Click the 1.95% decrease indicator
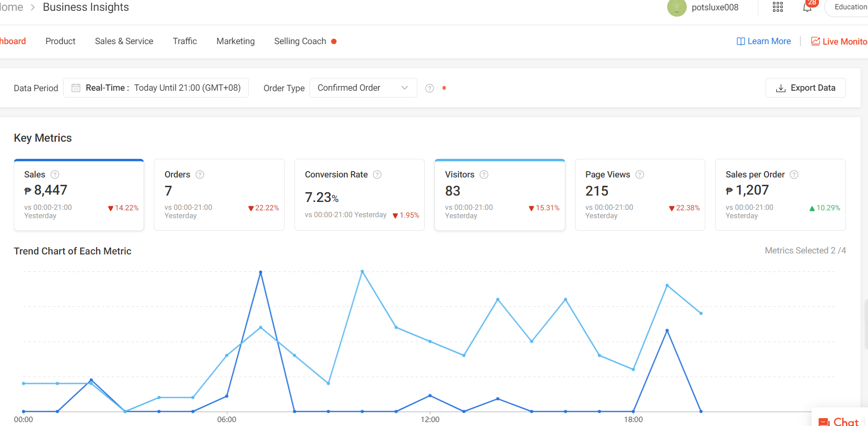 click(406, 215)
